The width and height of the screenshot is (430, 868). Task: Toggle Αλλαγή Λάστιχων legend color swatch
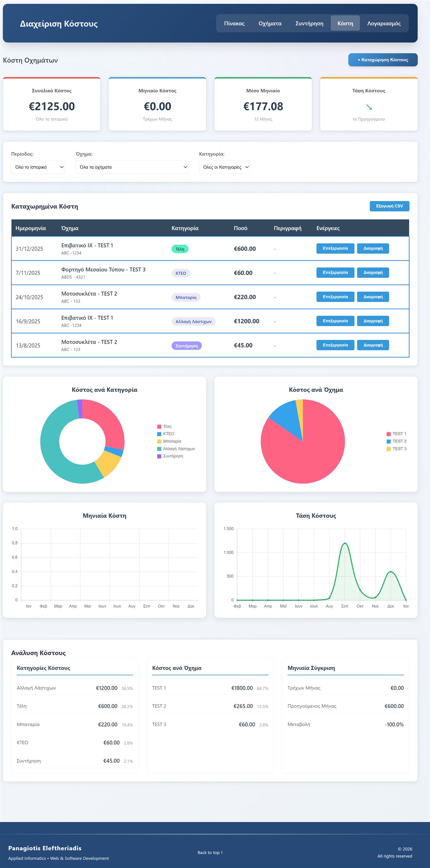point(159,449)
